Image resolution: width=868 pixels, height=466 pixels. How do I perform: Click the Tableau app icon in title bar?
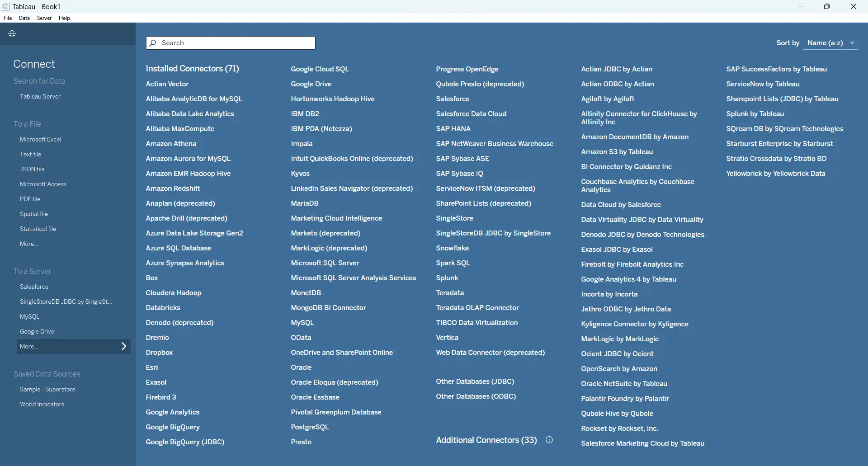pyautogui.click(x=6, y=6)
